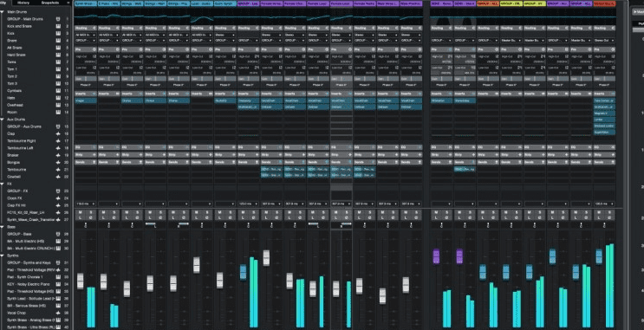The height and width of the screenshot is (330, 644).
Task: Click the Gain slider on first Synth Brass channel
Action: click(x=86, y=79)
